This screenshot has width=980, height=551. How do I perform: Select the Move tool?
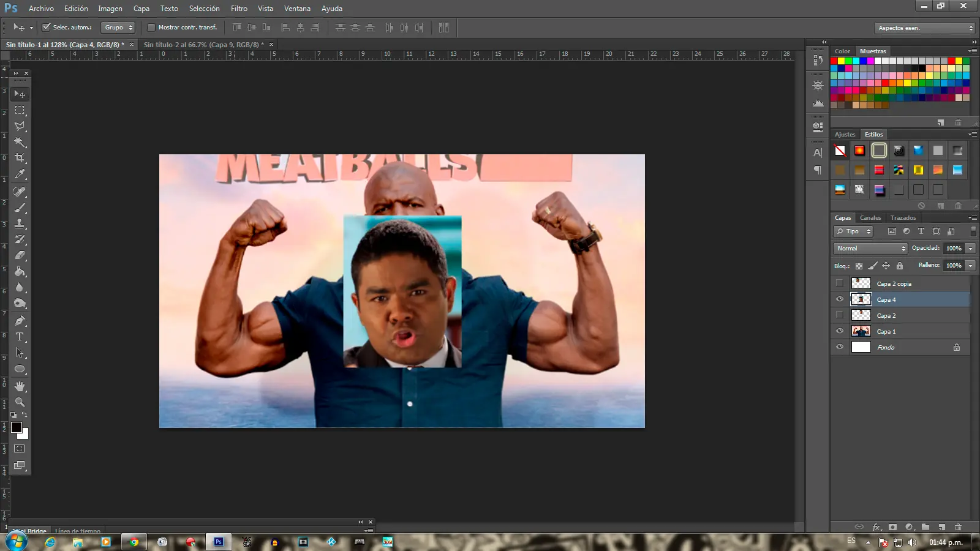[x=20, y=94]
